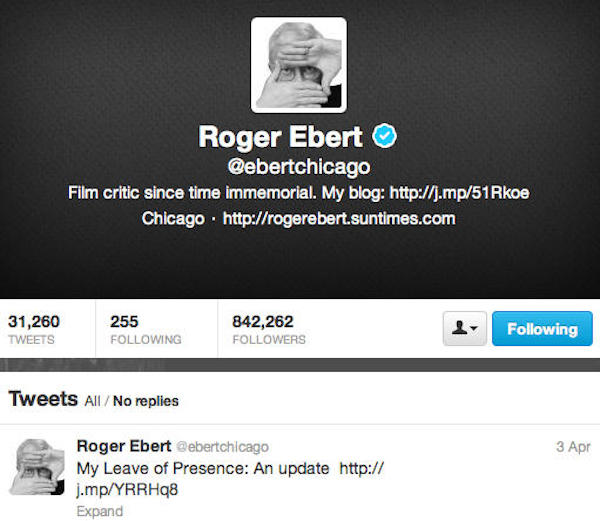Open the user actions person-icon dropdown
The width and height of the screenshot is (600, 521).
pos(465,329)
